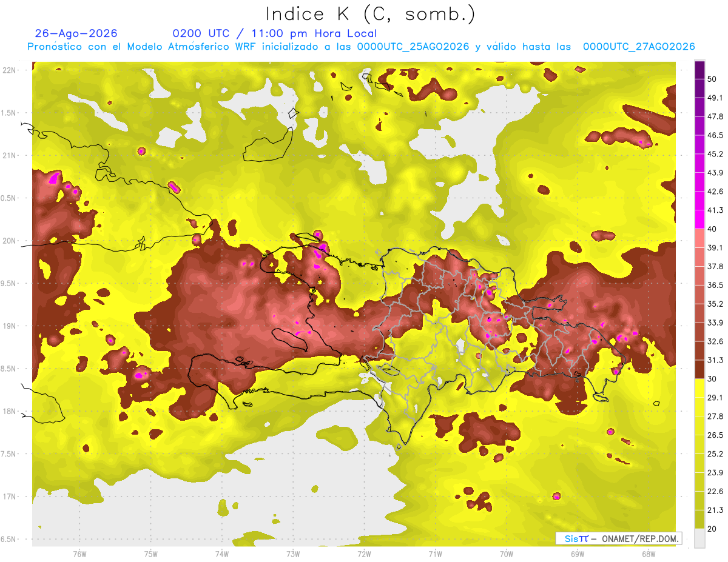Click the colorbar value '30'
Viewport: 728px width, 562px height.
pyautogui.click(x=712, y=379)
